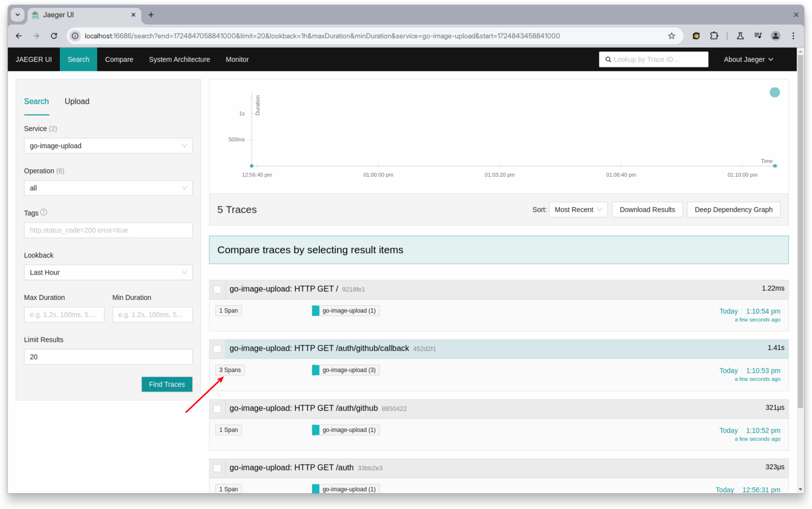
Task: Open the Operation dropdown showing all
Action: (x=108, y=188)
